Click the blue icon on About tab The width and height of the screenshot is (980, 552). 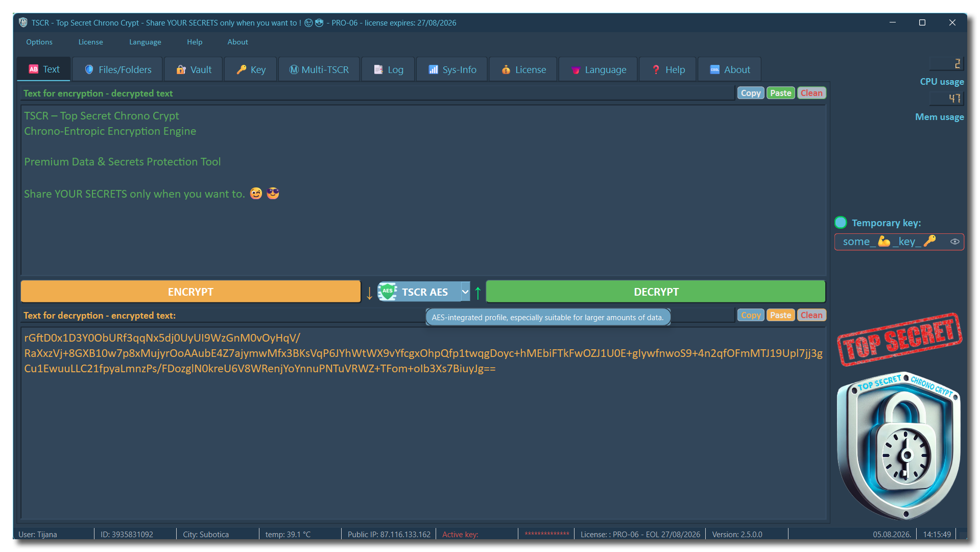click(714, 69)
